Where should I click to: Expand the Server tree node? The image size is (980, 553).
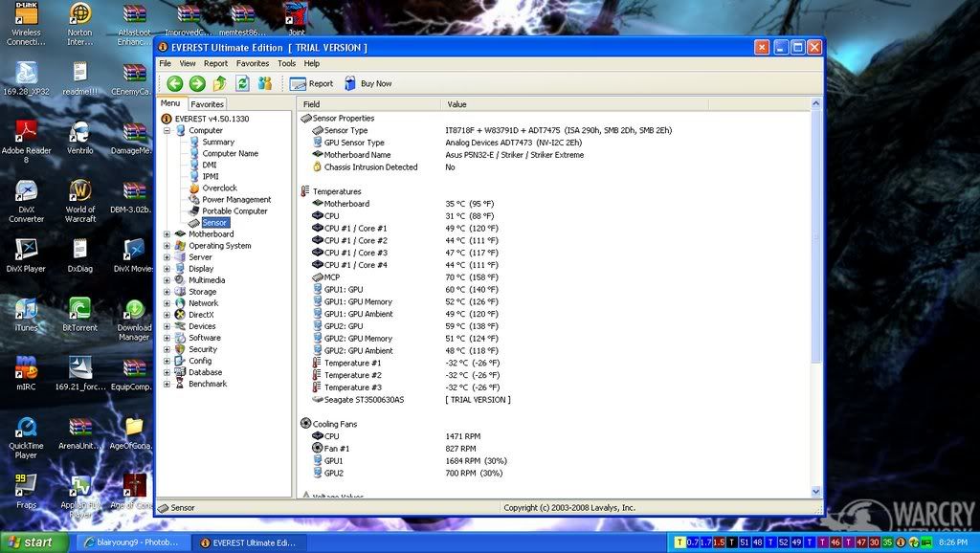pyautogui.click(x=167, y=257)
